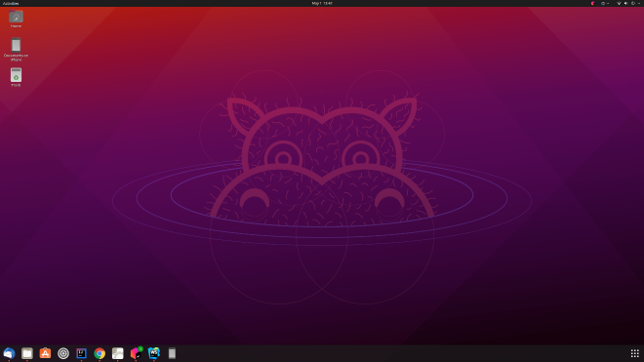Screen dimensions: 644x362
Task: Launch IntelliJ IDEA from the dock
Action: 81,353
